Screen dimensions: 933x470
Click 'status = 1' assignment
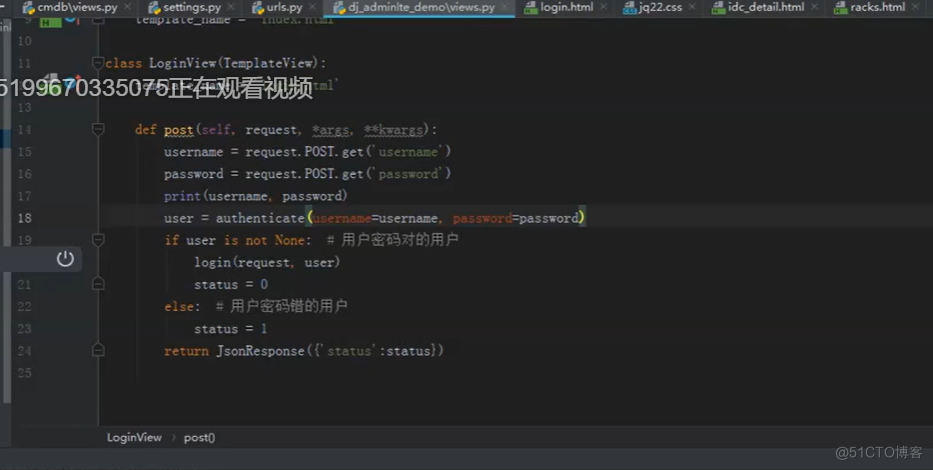coord(231,329)
